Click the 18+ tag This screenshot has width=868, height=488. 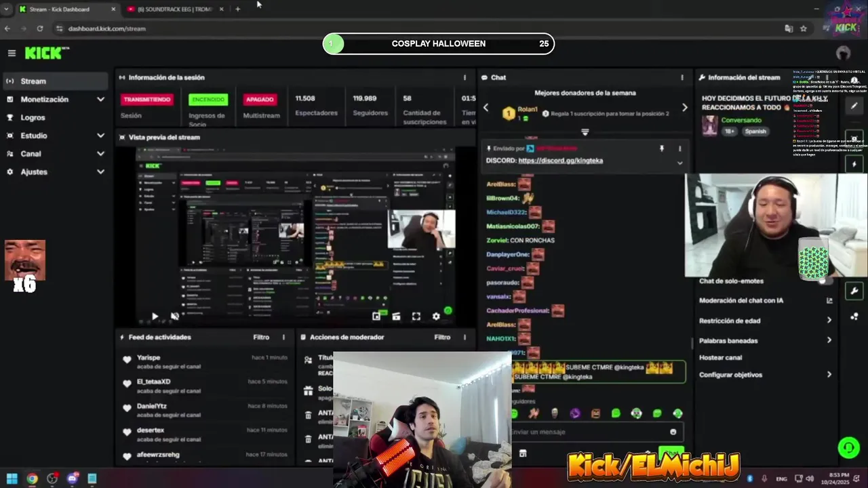(729, 131)
